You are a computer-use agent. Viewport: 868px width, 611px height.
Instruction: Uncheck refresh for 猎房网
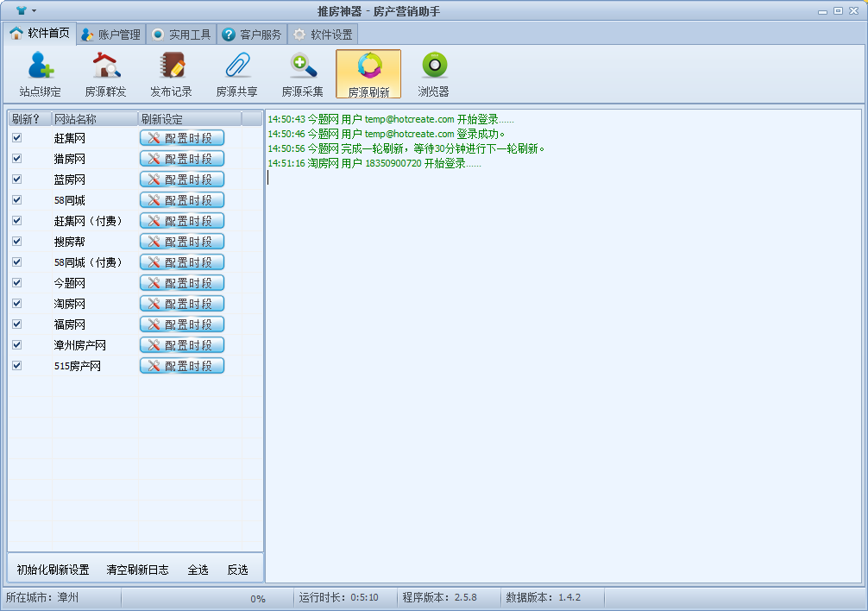(x=17, y=158)
